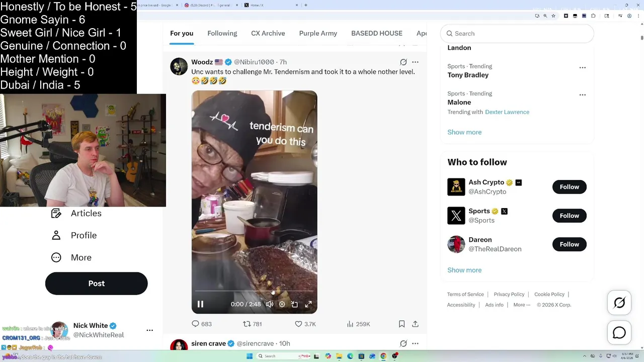The height and width of the screenshot is (362, 644).
Task: Open Dareon profile avatar
Action: (456, 244)
